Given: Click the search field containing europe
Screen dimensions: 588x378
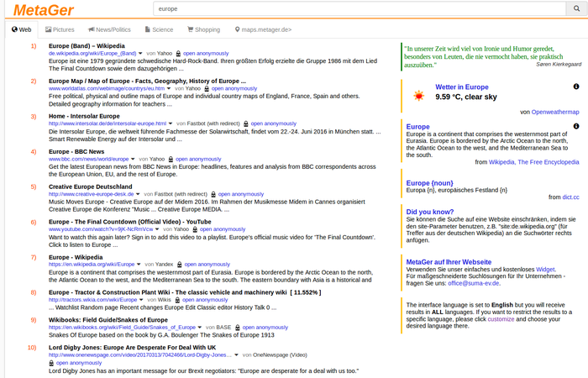Looking at the screenshot, I should coord(360,8).
